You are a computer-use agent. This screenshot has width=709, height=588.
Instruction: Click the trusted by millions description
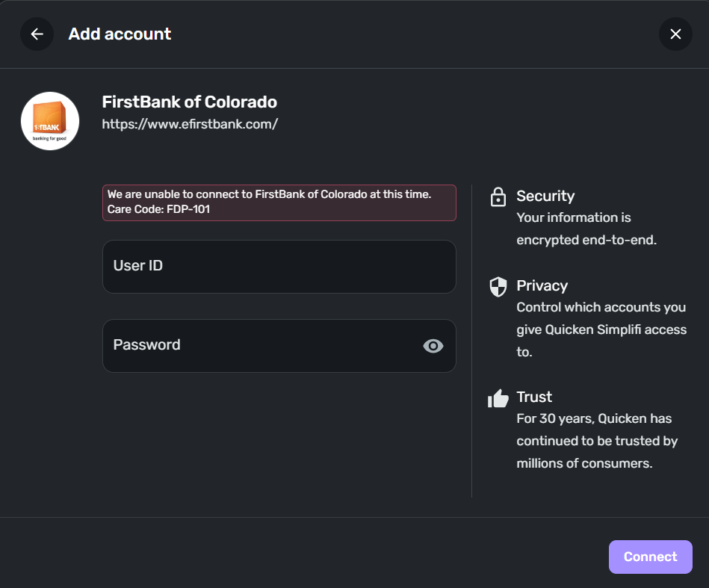coord(596,441)
